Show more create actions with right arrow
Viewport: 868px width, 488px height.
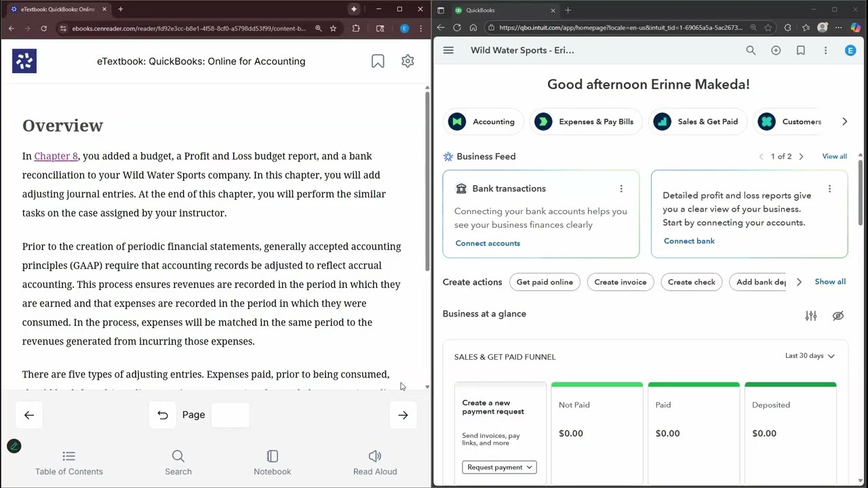(x=799, y=282)
